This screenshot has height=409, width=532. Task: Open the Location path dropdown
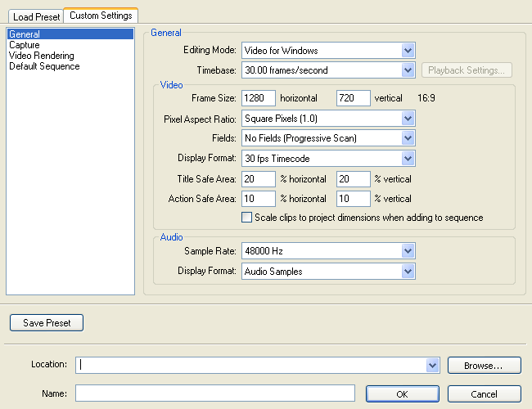coord(432,366)
